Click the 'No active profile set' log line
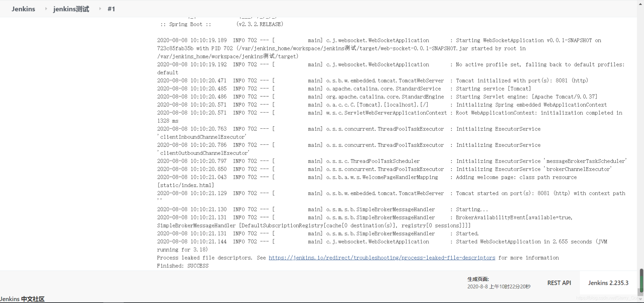The height and width of the screenshot is (303, 644). click(x=391, y=65)
